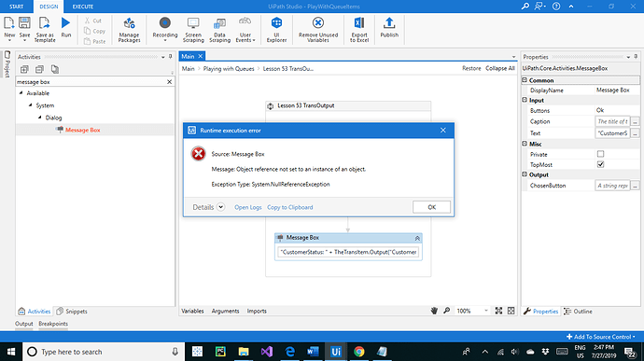Open Manage Packages
Viewport: 644px width, 361px height.
click(x=130, y=29)
